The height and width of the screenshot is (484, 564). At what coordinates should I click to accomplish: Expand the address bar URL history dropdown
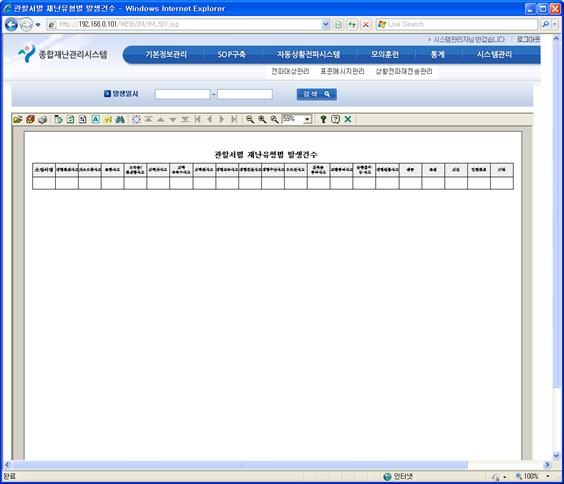point(326,24)
